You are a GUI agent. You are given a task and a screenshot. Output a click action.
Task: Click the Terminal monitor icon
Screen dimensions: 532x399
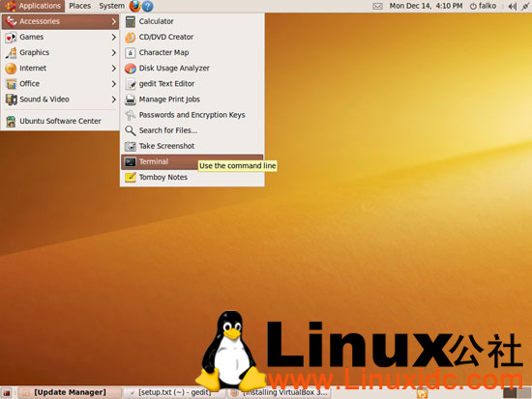(131, 161)
